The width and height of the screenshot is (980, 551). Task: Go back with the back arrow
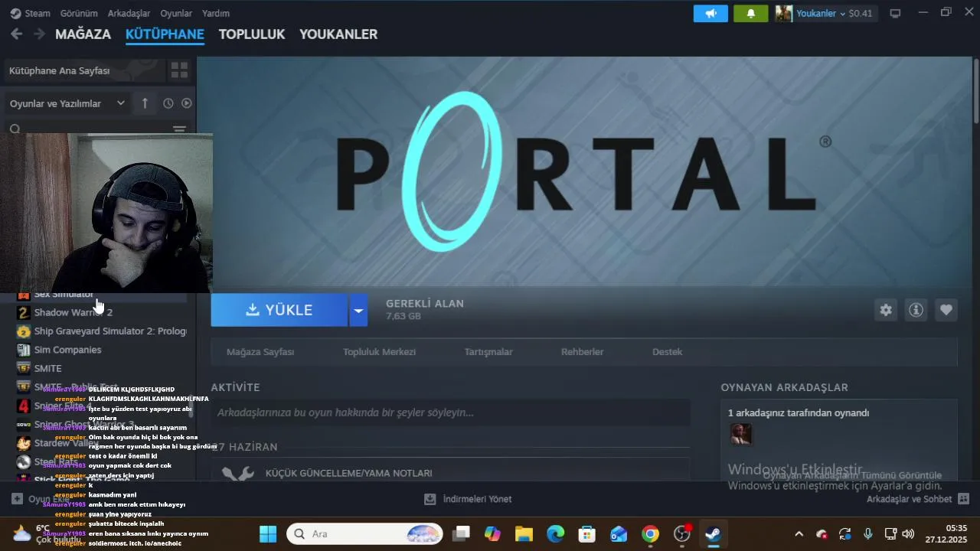click(16, 34)
